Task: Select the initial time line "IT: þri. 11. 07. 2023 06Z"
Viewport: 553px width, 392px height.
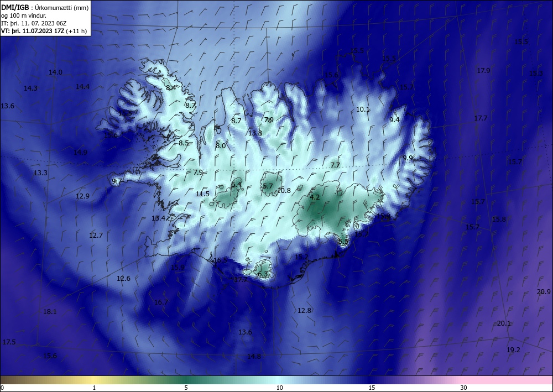Action: 34,23
